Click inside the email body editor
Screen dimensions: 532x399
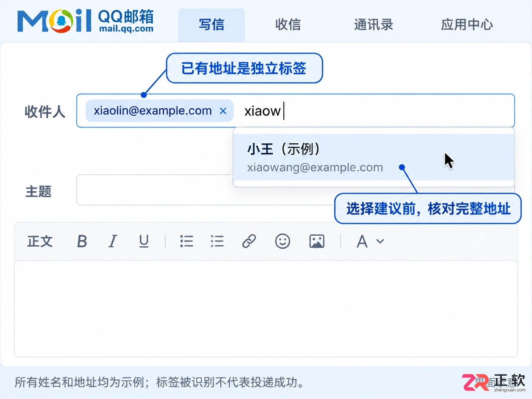tap(266, 309)
